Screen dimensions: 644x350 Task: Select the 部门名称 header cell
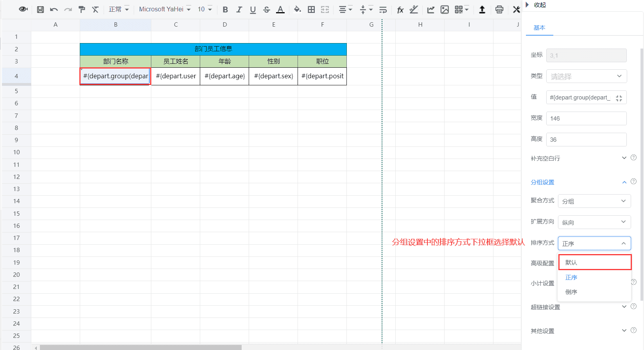click(x=115, y=61)
